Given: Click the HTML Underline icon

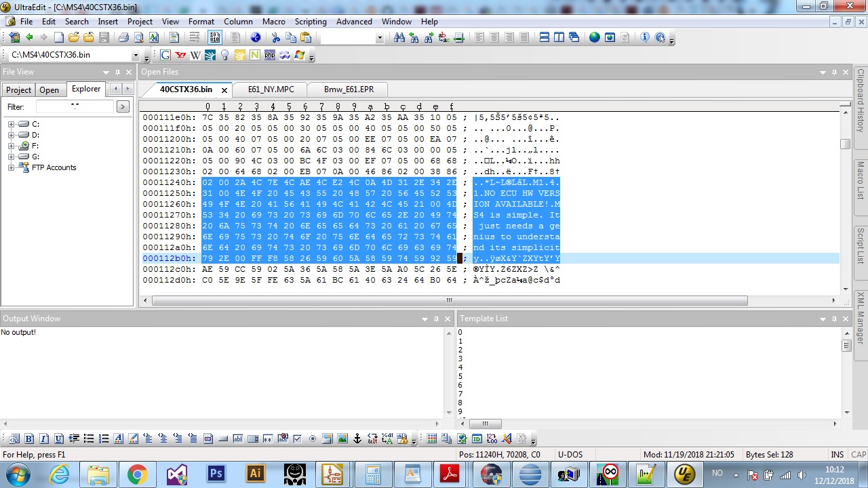Looking at the screenshot, I should click(x=59, y=439).
